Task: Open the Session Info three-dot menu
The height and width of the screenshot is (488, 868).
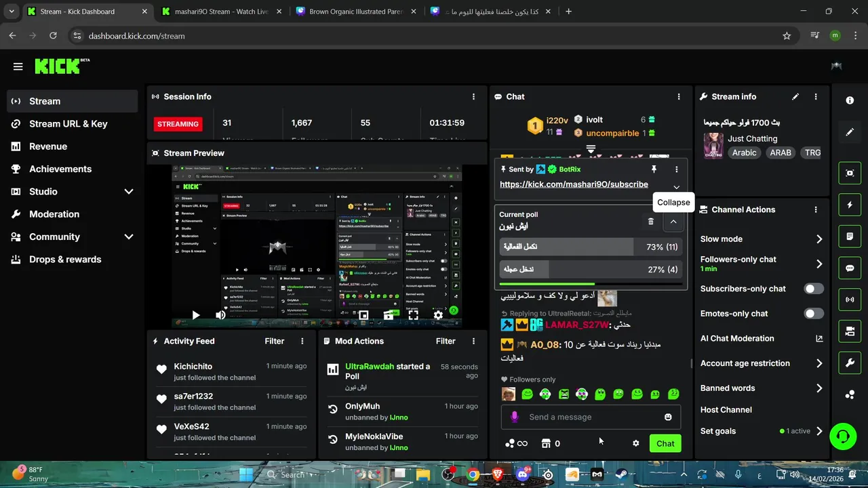Action: pyautogui.click(x=473, y=97)
